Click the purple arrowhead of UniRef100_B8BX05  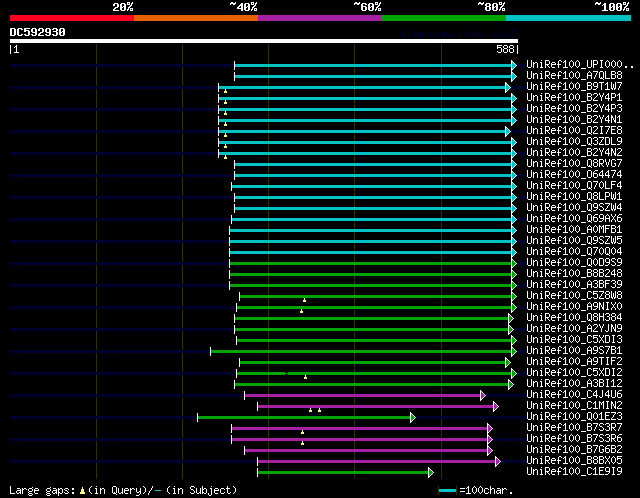tap(498, 461)
